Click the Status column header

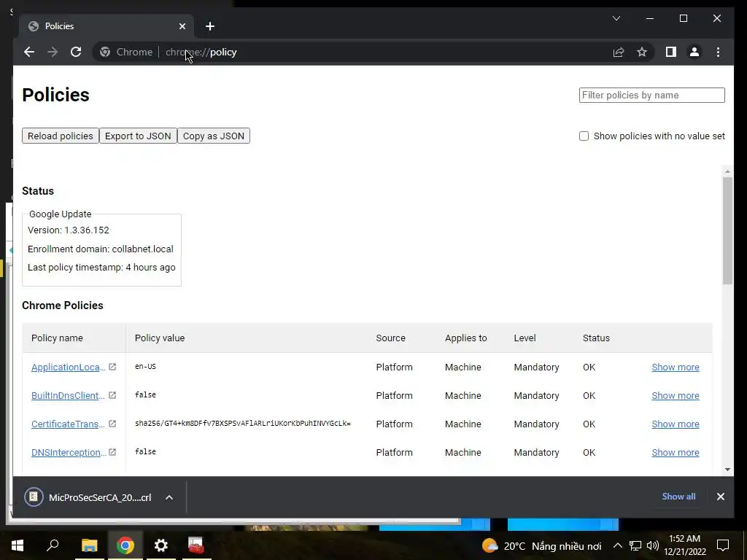[x=596, y=338]
